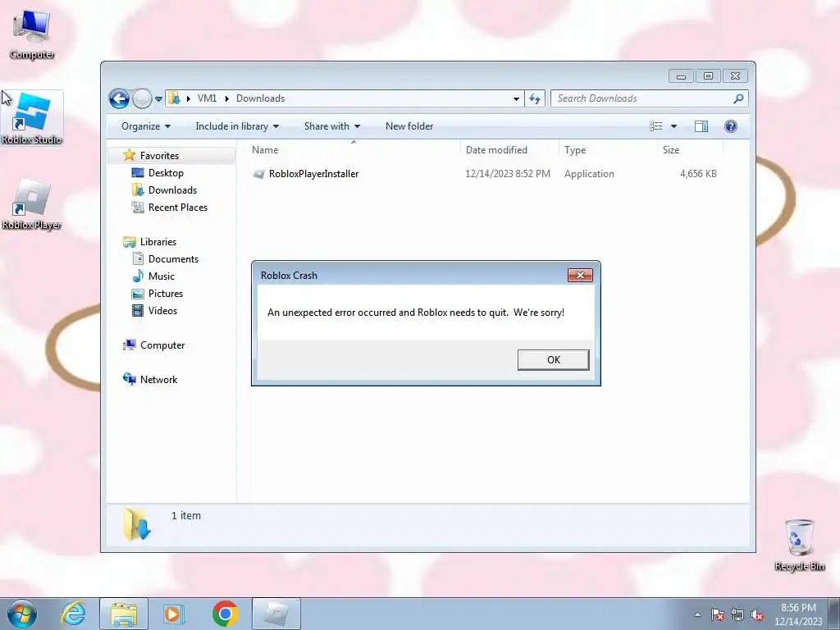Open the Documents library
This screenshot has width=840, height=630.
173,259
